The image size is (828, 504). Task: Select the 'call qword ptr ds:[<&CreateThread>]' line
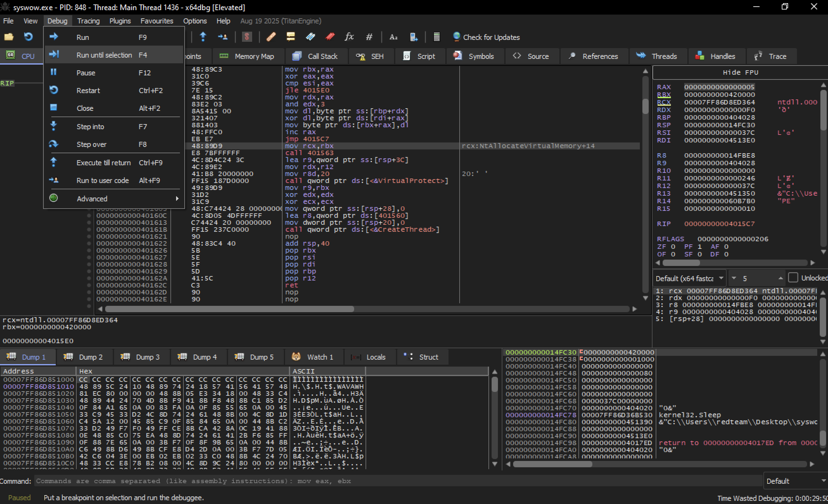[x=362, y=230]
